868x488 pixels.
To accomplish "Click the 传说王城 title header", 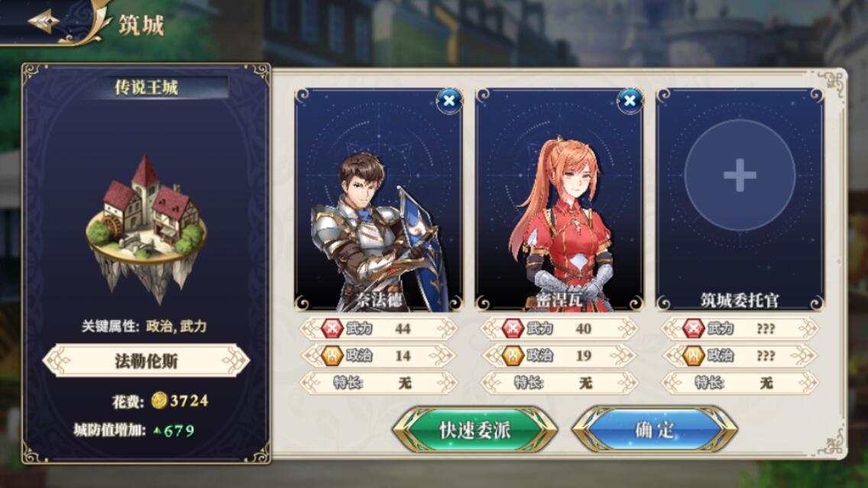I will coord(146,87).
